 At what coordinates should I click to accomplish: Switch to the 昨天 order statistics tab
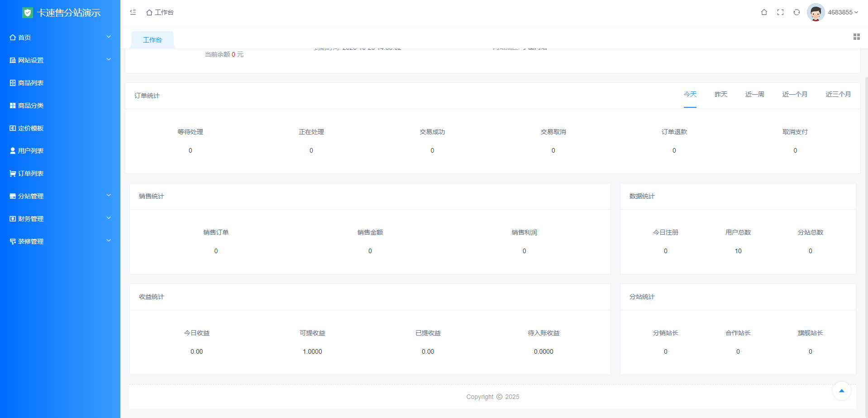click(720, 94)
